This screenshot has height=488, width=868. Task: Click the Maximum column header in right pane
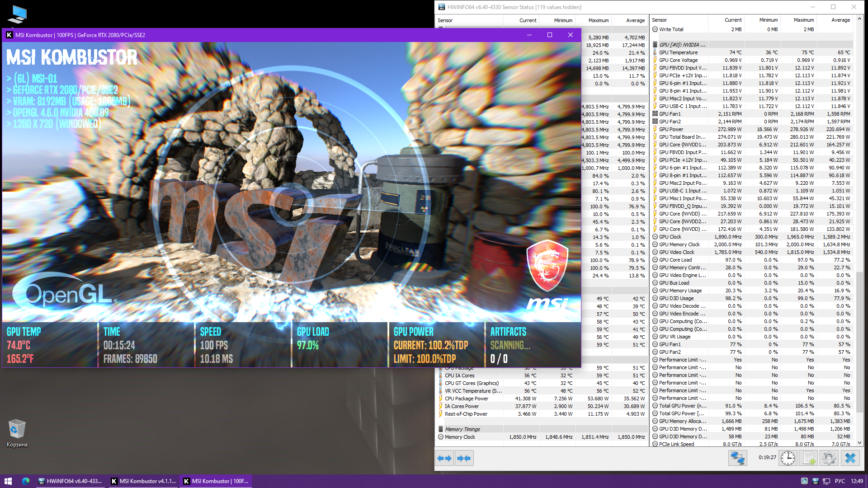point(803,20)
